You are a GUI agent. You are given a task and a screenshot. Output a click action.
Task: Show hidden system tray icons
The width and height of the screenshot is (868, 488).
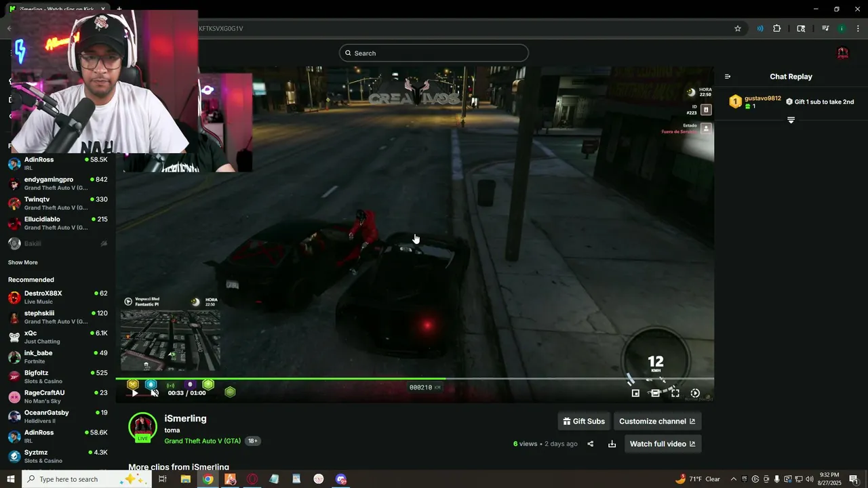[x=733, y=479]
